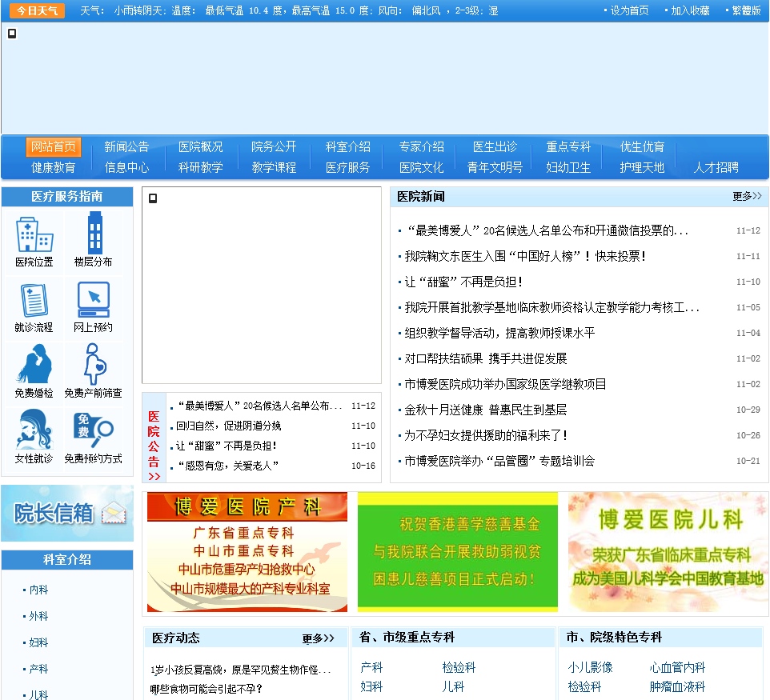Click the broken image icon in top banner
This screenshot has height=700, width=770.
coord(12,34)
